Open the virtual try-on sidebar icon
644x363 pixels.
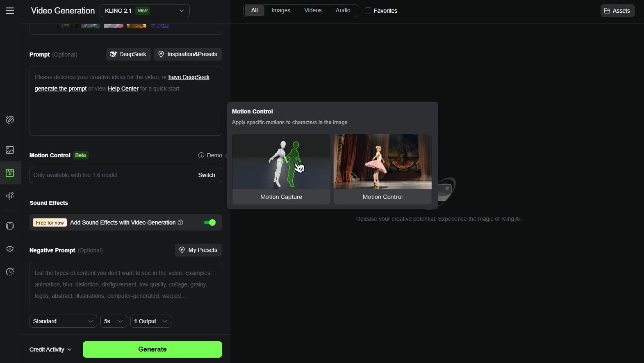click(x=10, y=226)
